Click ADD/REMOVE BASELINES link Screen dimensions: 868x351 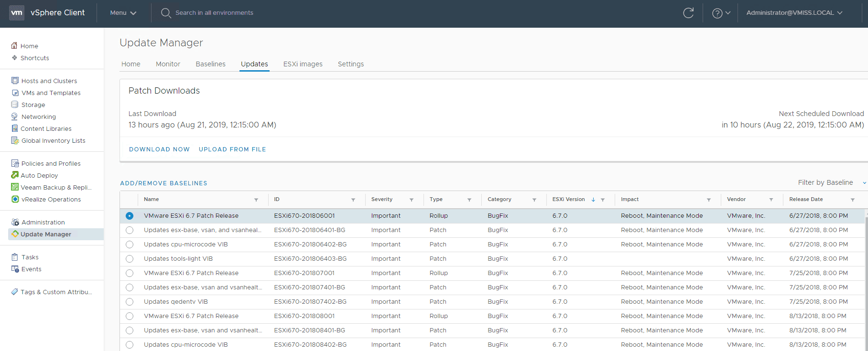(x=163, y=183)
